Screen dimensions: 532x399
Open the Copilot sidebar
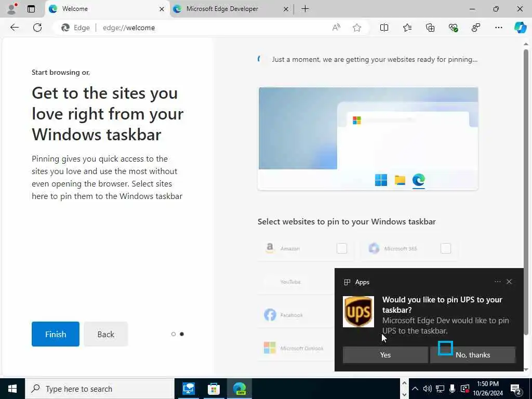pyautogui.click(x=520, y=28)
